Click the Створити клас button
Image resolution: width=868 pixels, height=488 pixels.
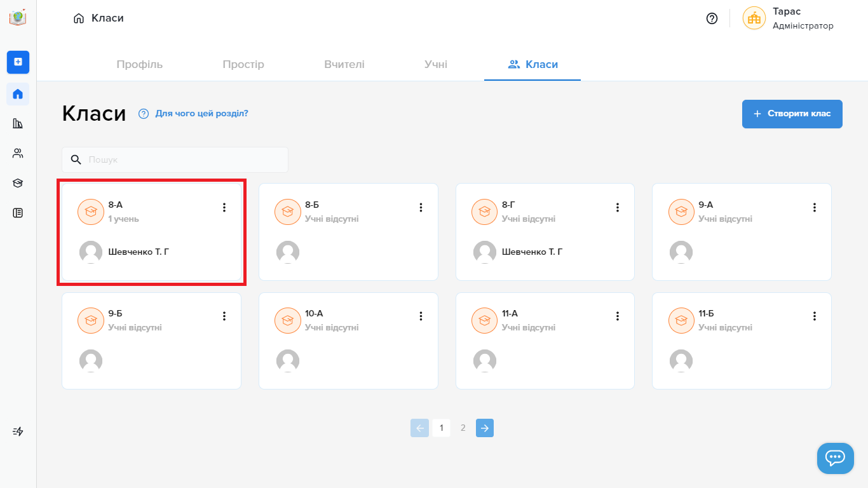[x=792, y=114]
